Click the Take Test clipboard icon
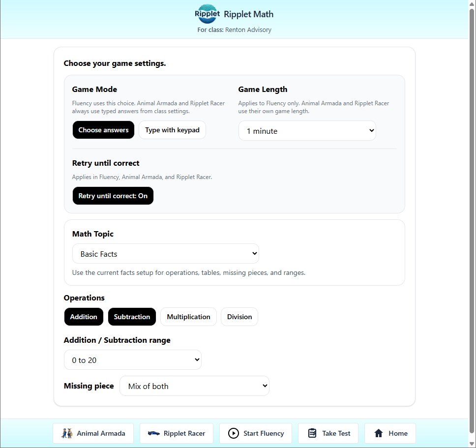Screen dimensions: 476x448 [x=312, y=433]
